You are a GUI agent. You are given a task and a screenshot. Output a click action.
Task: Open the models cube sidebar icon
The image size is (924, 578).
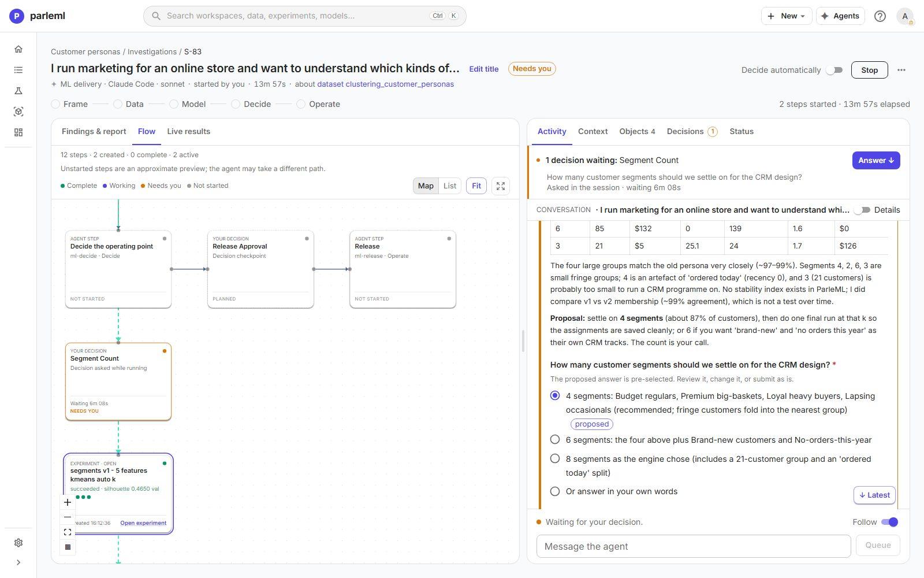pyautogui.click(x=18, y=112)
